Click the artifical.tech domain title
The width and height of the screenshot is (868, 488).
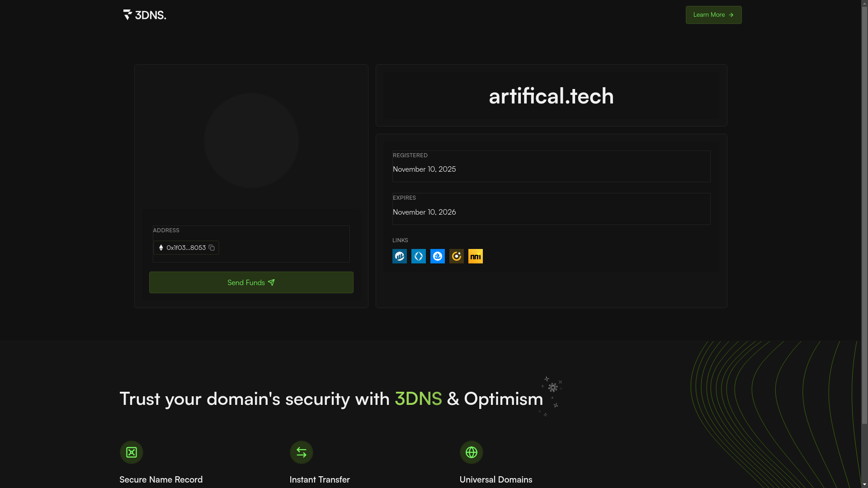(551, 96)
